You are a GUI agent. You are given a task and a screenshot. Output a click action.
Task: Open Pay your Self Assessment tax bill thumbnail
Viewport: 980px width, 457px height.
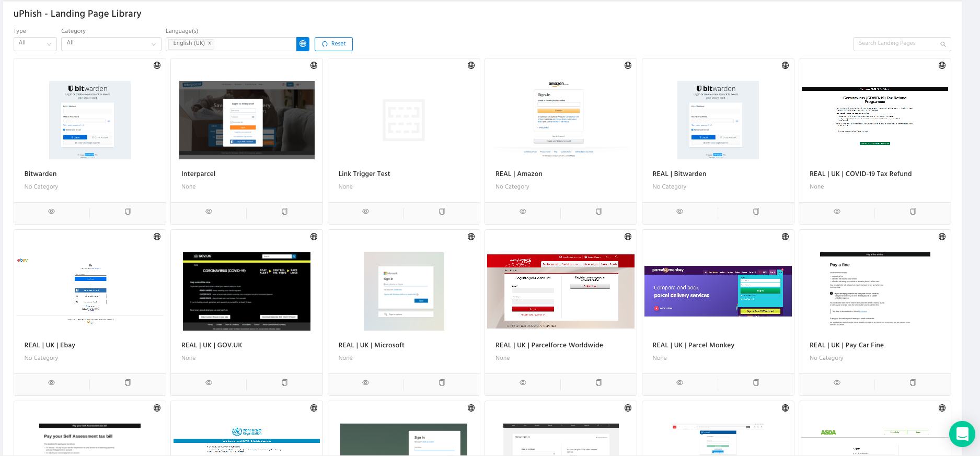(90, 440)
